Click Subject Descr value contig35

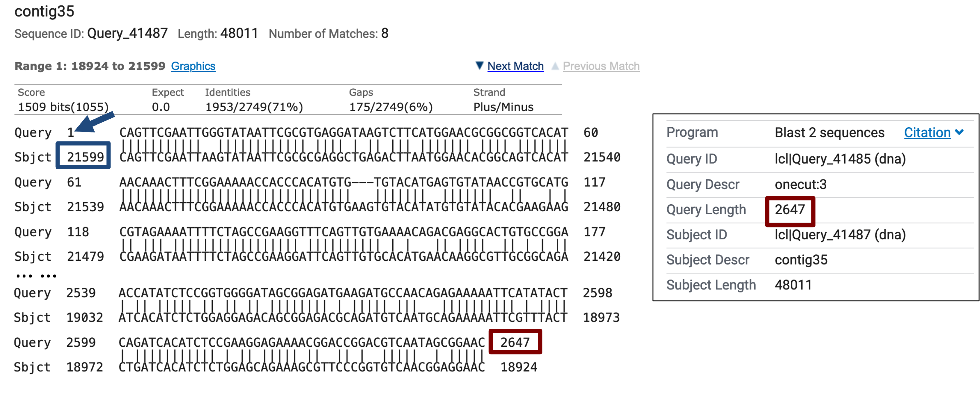pyautogui.click(x=801, y=260)
